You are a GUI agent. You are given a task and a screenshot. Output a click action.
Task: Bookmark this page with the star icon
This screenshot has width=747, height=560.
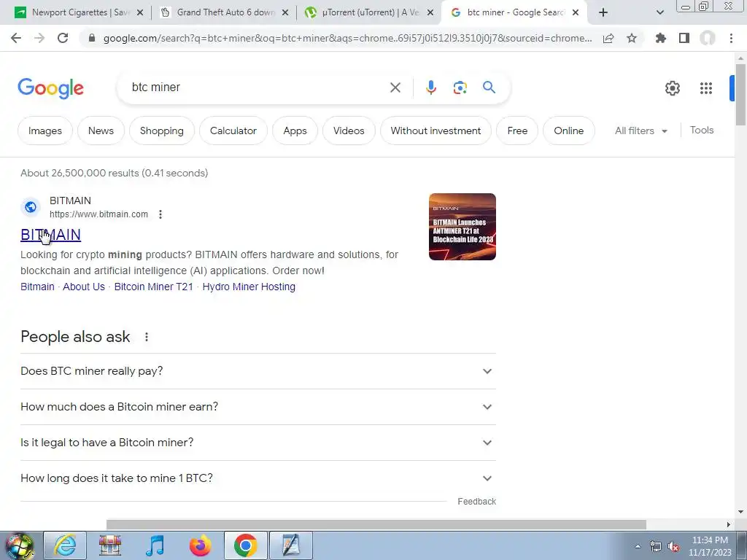tap(632, 38)
